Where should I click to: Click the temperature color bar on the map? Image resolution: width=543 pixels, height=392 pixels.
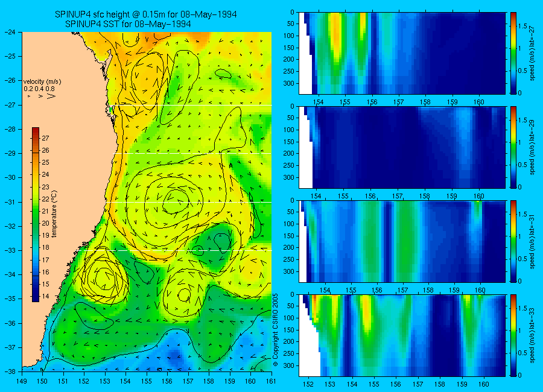pyautogui.click(x=36, y=215)
